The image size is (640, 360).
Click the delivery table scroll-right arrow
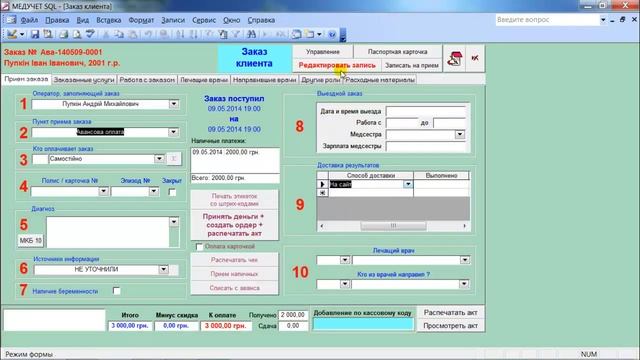click(x=464, y=226)
